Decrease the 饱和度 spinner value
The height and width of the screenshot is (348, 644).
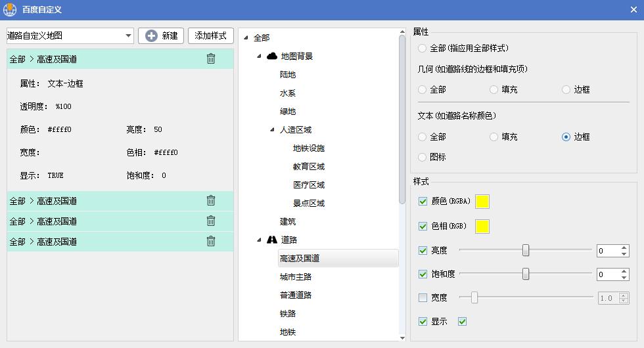click(624, 277)
